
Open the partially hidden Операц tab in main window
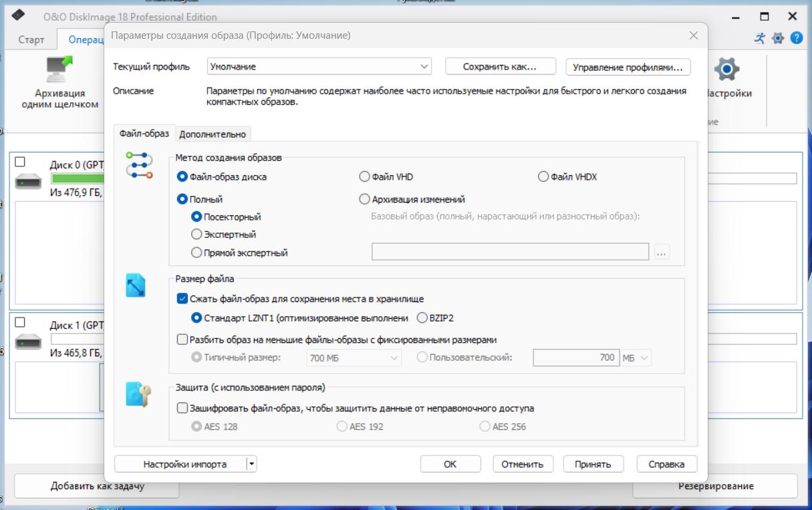coord(82,39)
